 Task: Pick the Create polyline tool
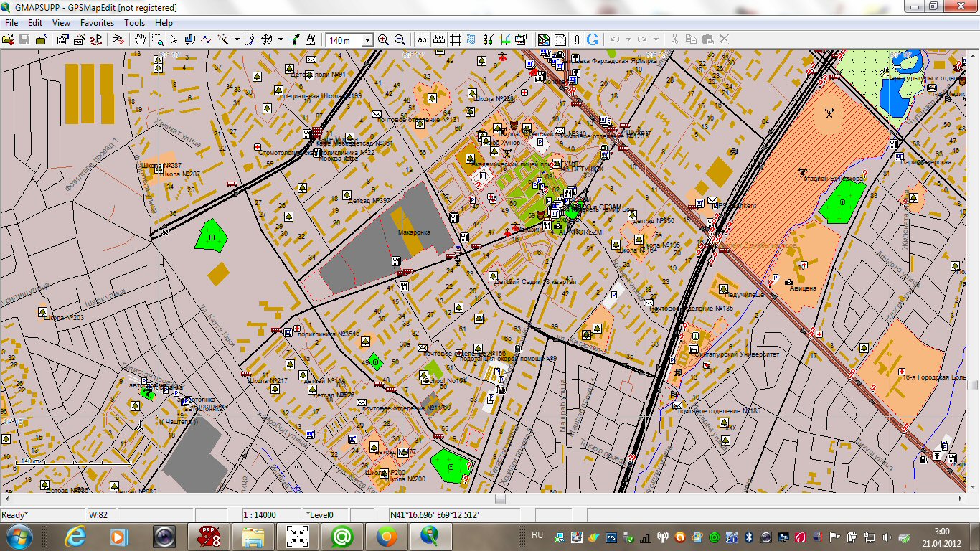[x=207, y=39]
